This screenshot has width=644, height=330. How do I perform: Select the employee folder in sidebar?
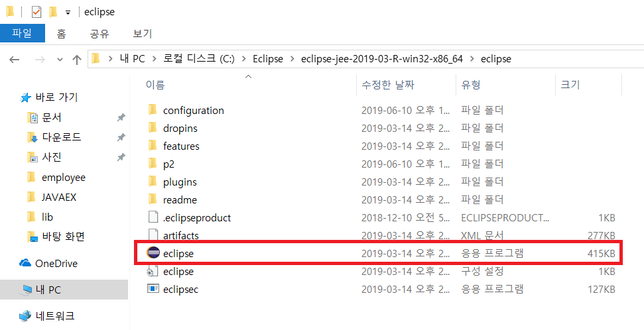[64, 178]
